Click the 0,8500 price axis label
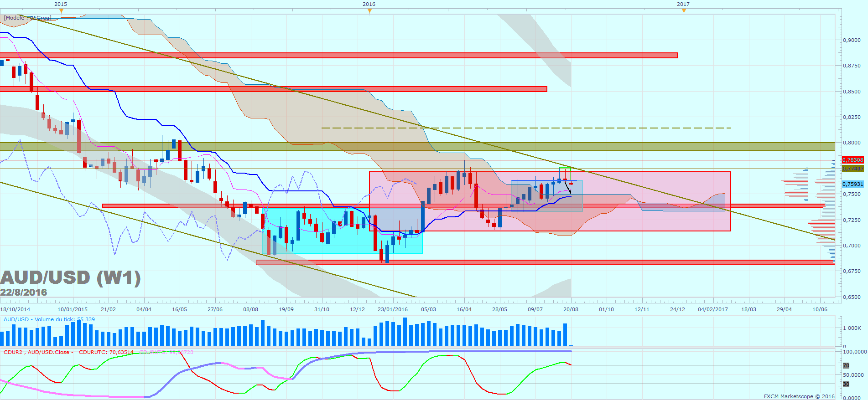This screenshot has width=868, height=400. click(x=852, y=92)
